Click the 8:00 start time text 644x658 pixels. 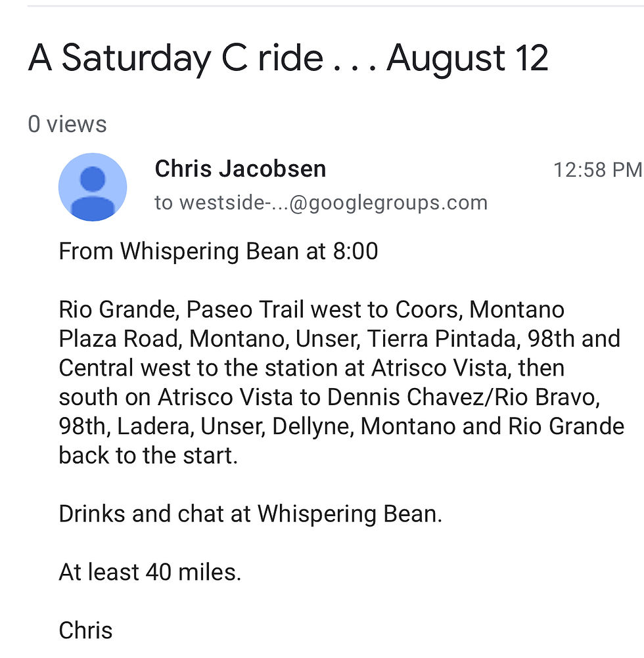tap(356, 252)
